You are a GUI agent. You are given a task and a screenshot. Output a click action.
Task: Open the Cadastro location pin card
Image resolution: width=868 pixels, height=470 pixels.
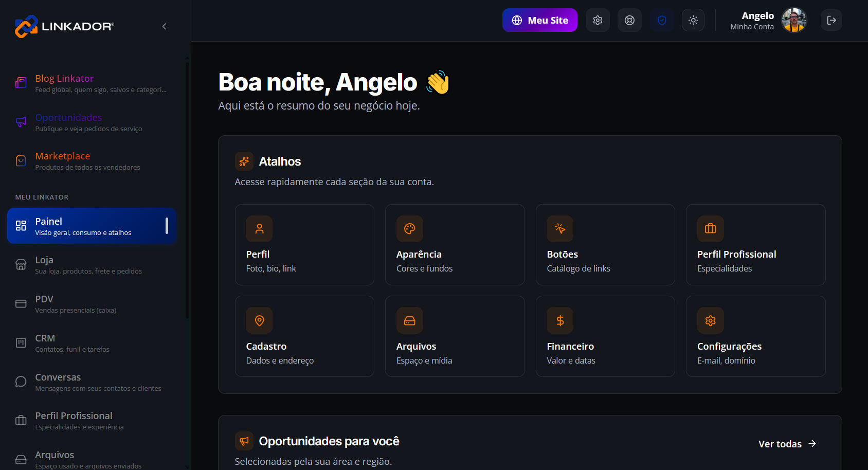pos(304,336)
